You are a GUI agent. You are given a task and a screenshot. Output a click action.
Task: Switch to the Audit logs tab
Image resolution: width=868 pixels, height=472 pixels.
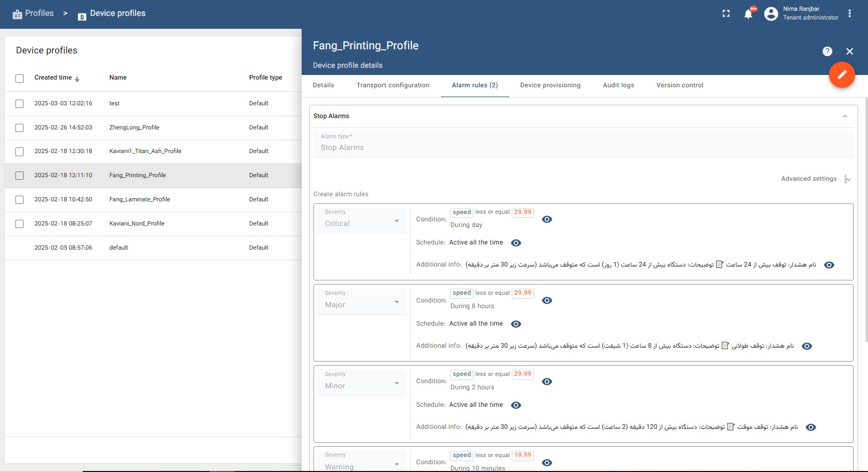618,85
